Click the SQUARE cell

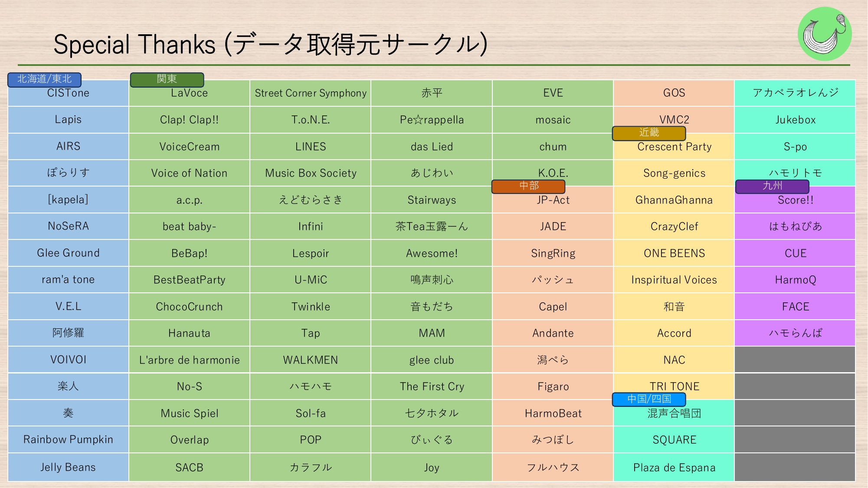(x=674, y=439)
